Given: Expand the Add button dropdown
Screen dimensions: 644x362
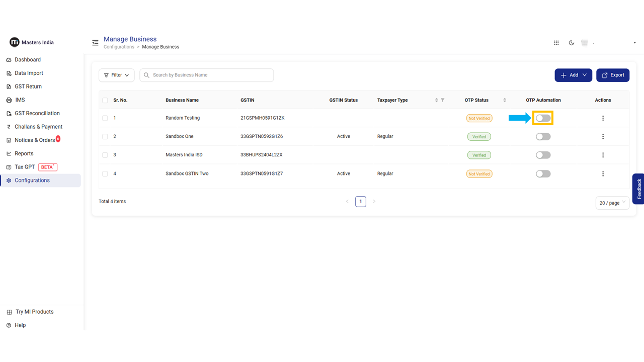Looking at the screenshot, I should pos(573,75).
